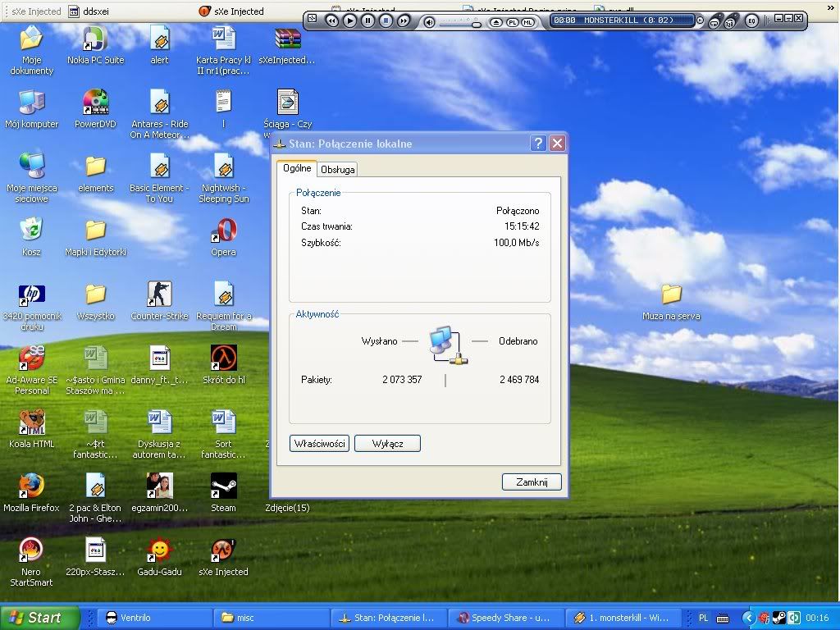Switch to Speedy Share taskbar window
This screenshot has width=840, height=630.
click(504, 618)
